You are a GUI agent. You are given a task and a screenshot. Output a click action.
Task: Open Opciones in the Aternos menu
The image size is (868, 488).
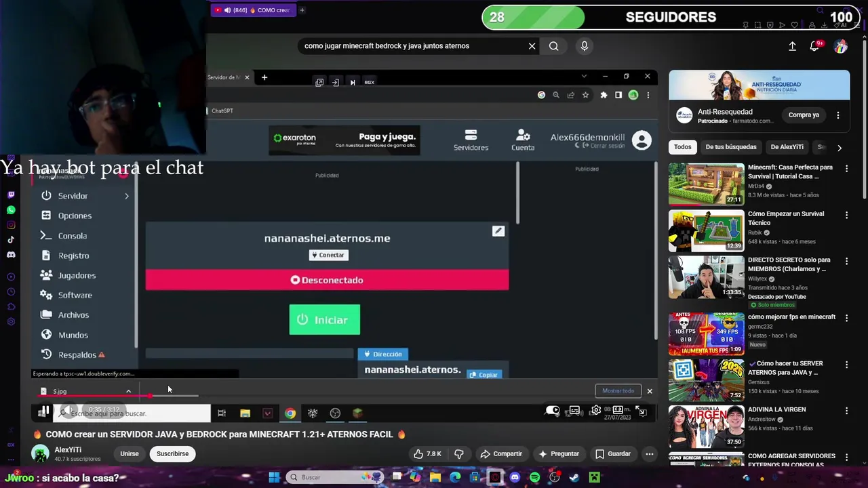(75, 216)
